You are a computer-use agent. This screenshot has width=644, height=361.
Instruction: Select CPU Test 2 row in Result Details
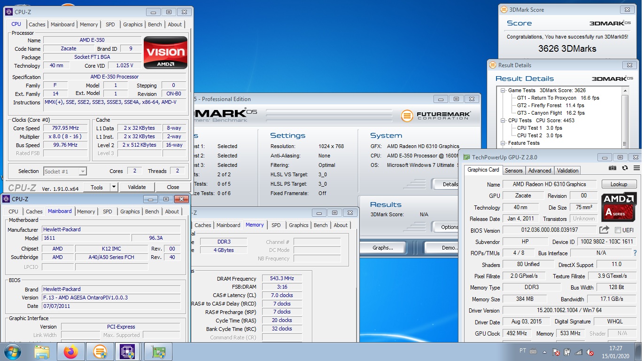pyautogui.click(x=539, y=135)
